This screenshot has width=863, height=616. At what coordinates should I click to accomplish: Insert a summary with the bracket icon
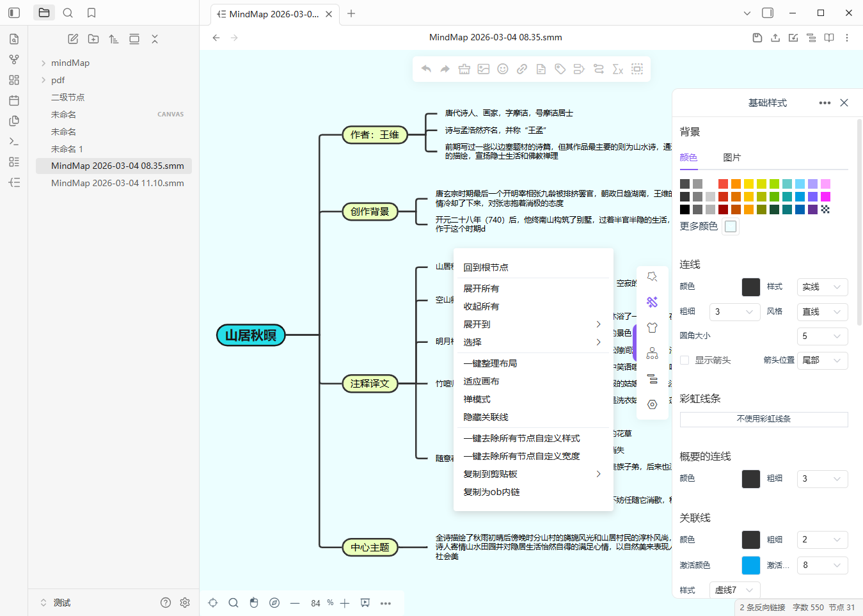click(580, 69)
